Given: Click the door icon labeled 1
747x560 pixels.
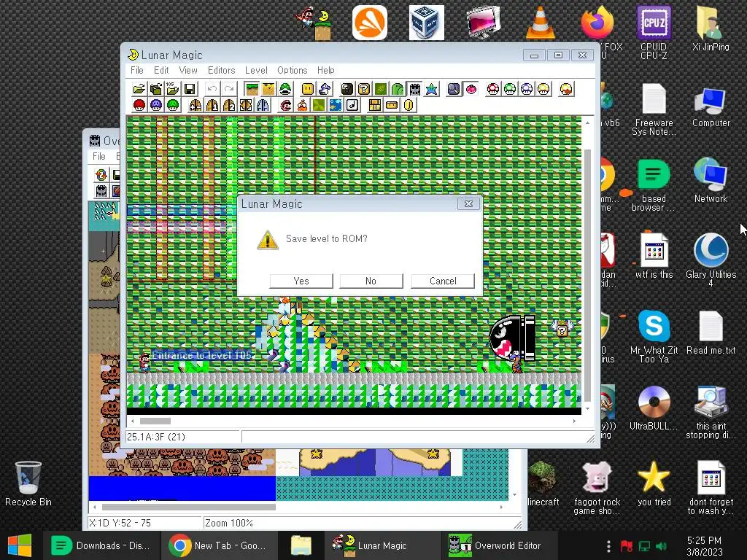Looking at the screenshot, I should coord(212,105).
